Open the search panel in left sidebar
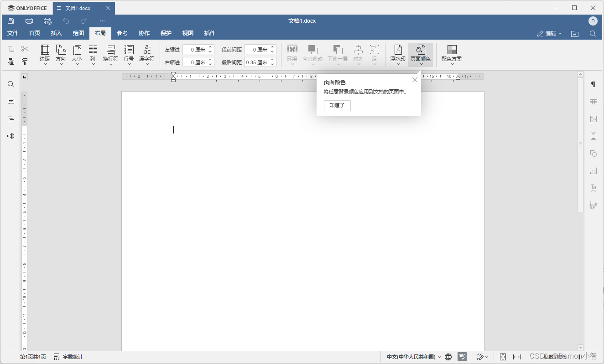This screenshot has width=604, height=364. tap(11, 84)
